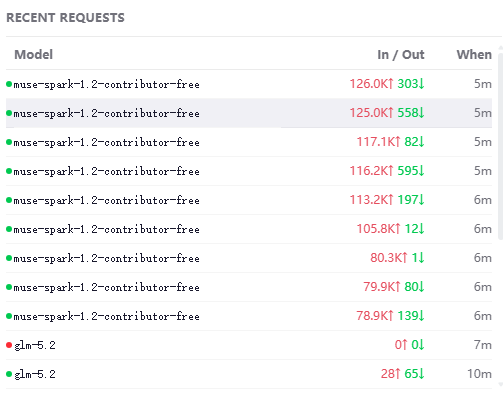Viewport: 503px width, 393px height.
Task: Click the When column header
Action: pos(474,54)
